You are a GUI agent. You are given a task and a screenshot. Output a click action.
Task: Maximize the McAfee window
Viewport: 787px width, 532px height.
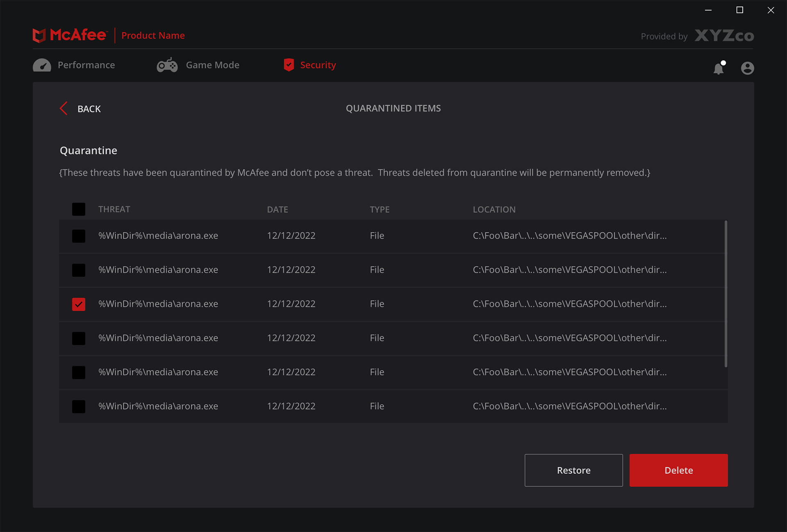(739, 10)
